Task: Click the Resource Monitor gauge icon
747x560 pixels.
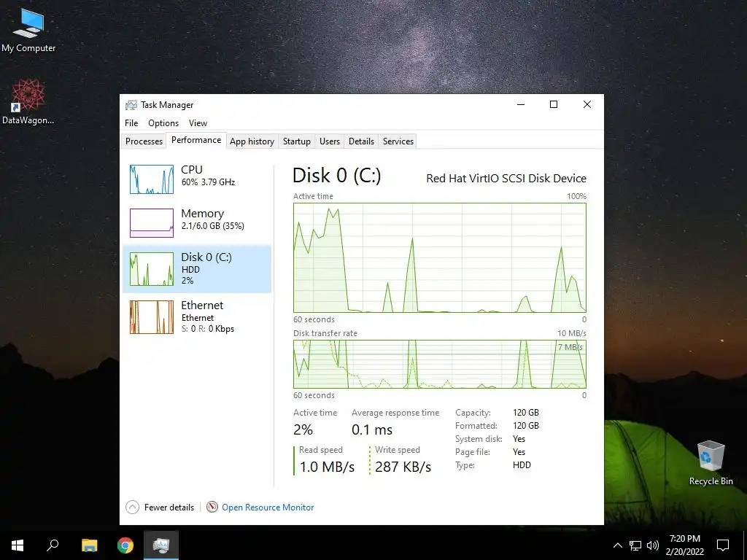Action: click(212, 507)
